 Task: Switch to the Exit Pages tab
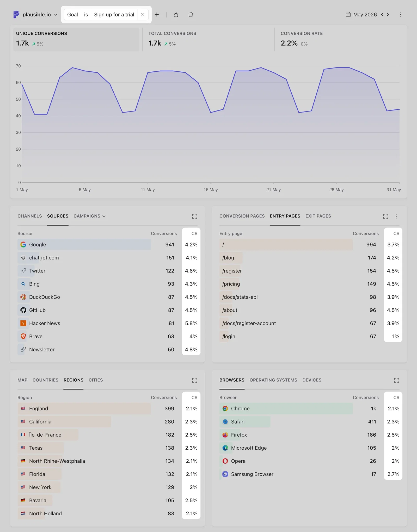318,216
